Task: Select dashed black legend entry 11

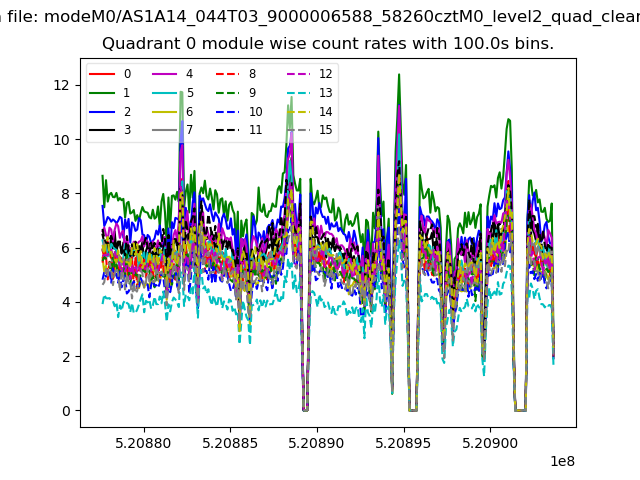Action: tap(239, 130)
